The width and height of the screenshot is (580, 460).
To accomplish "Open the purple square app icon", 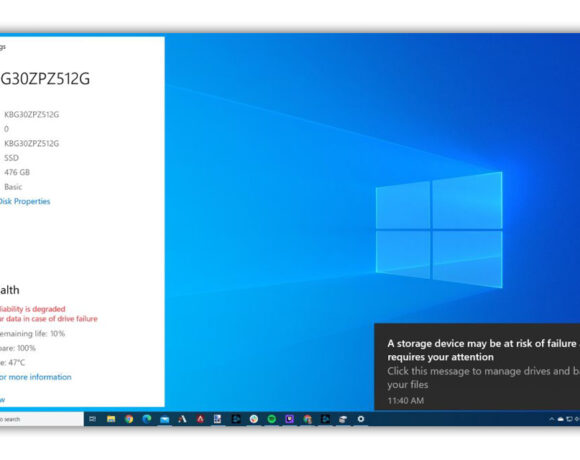I will pyautogui.click(x=290, y=419).
